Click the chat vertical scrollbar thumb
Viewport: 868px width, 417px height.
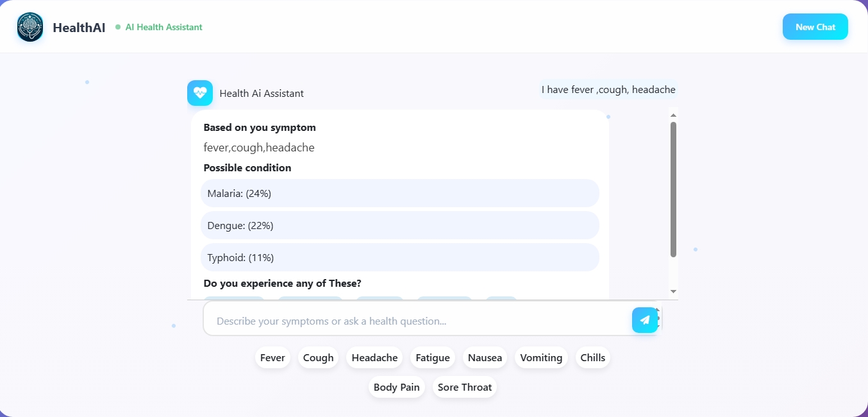tap(673, 189)
